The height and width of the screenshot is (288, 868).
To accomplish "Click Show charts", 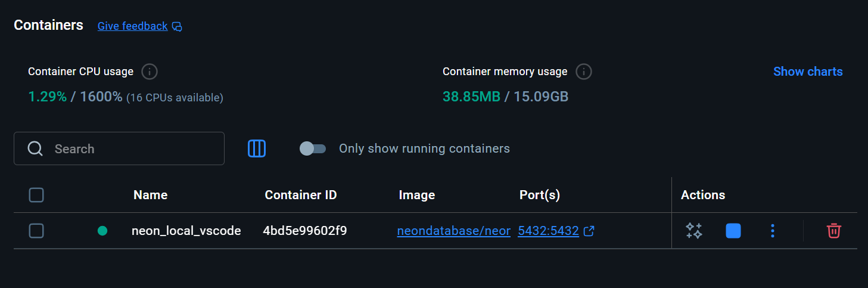I will point(808,72).
